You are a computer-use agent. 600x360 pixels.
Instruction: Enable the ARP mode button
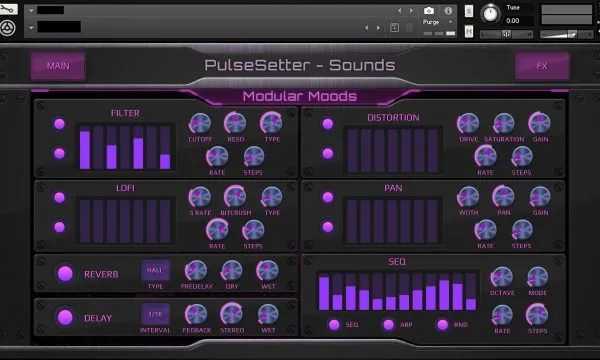coord(388,325)
